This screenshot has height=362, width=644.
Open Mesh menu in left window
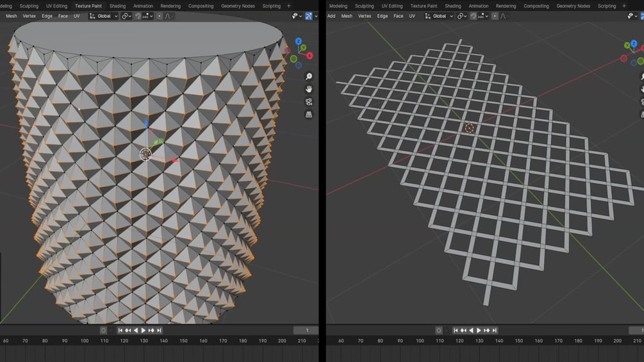(12, 16)
